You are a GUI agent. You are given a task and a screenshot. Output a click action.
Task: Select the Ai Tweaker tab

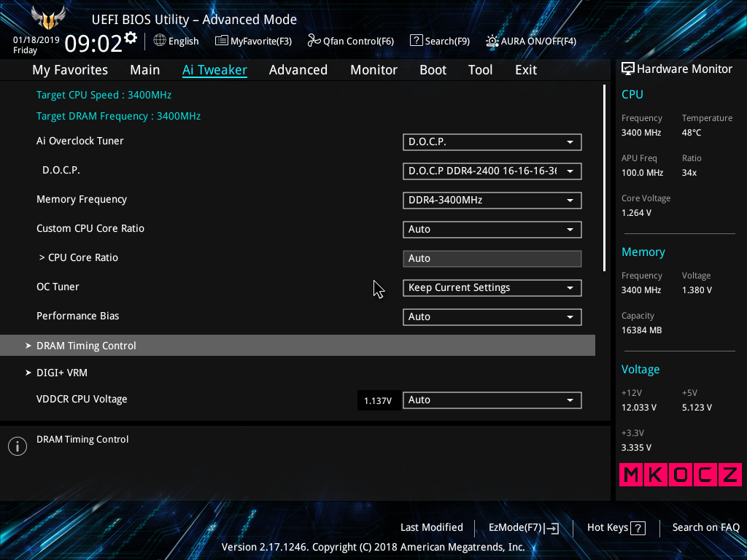(214, 70)
